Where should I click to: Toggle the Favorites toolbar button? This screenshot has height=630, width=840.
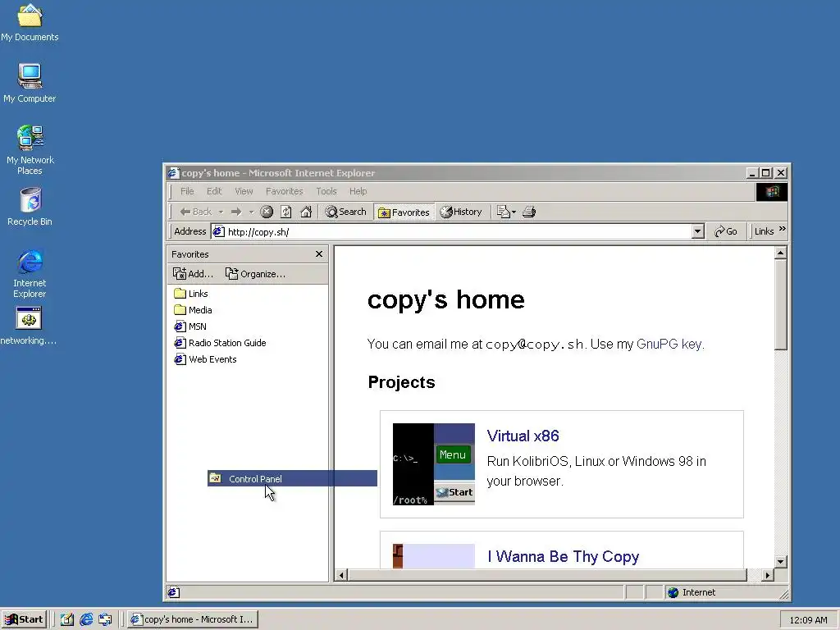[404, 212]
